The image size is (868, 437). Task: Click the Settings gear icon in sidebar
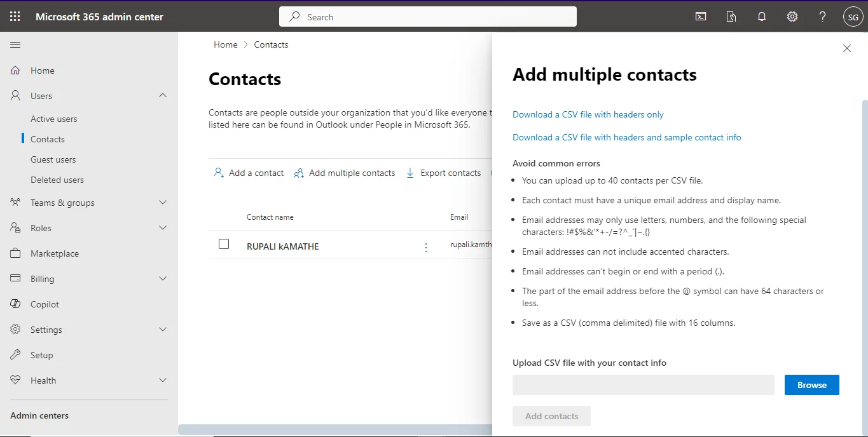pos(16,330)
